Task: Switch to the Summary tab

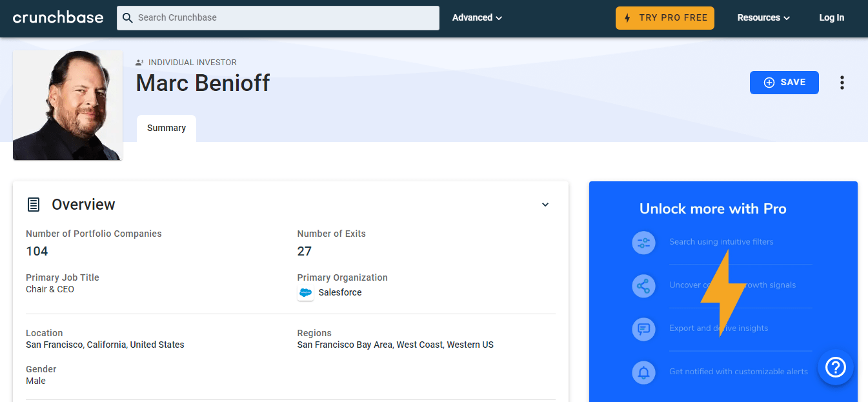Action: pos(166,128)
